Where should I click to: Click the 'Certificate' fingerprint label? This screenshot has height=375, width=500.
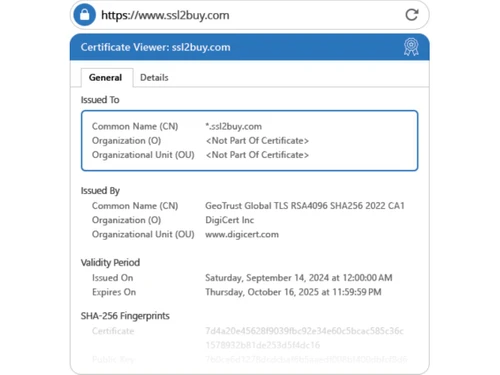click(113, 331)
